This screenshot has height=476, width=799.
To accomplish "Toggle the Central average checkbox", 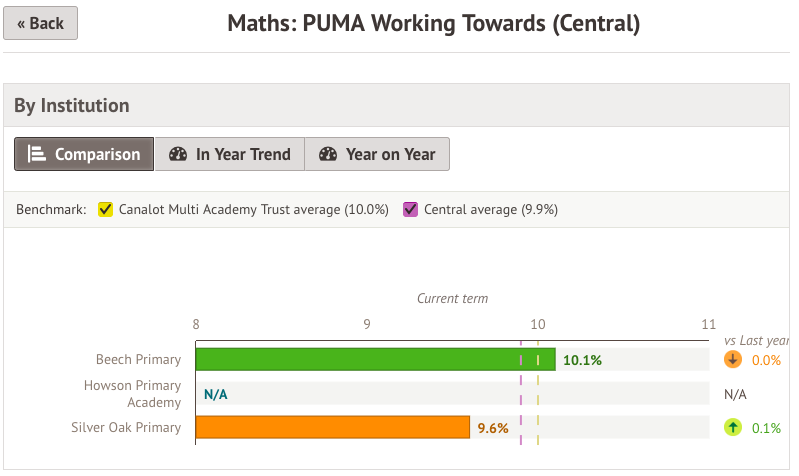I will pos(410,210).
